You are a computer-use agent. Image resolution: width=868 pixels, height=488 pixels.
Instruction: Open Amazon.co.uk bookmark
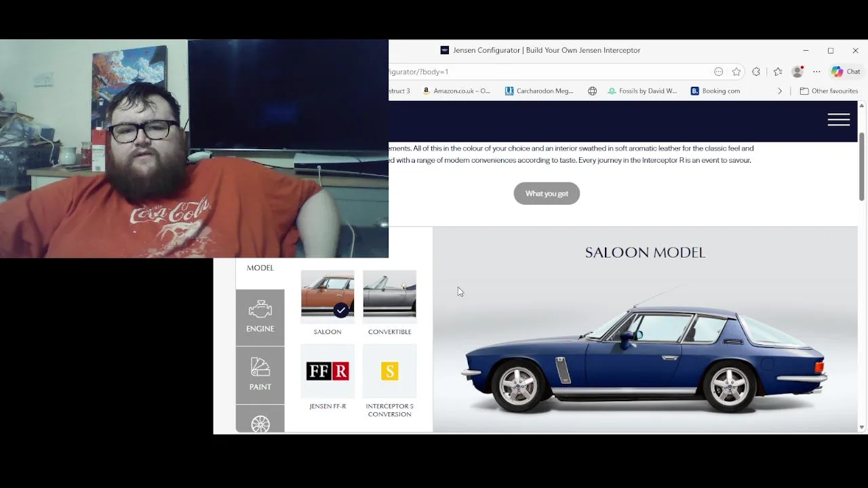456,91
